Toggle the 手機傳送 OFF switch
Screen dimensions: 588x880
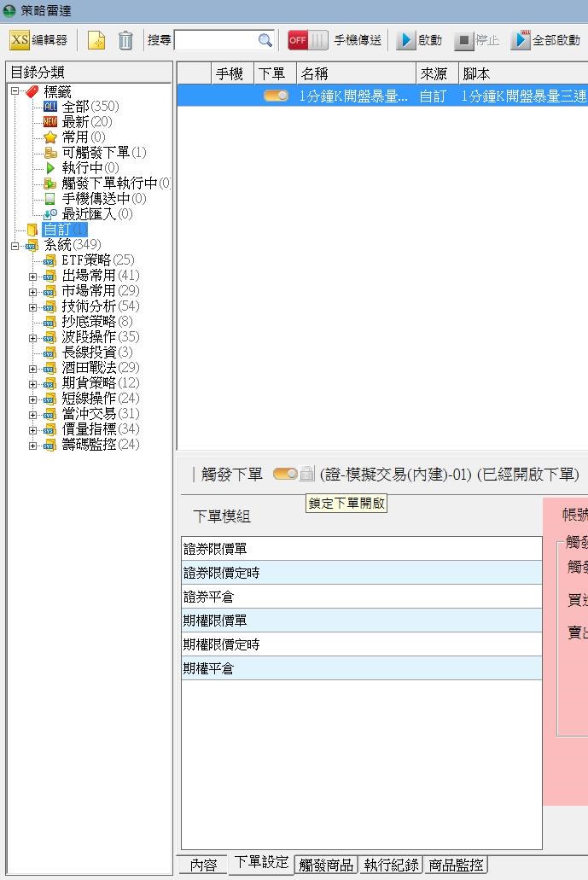[307, 40]
